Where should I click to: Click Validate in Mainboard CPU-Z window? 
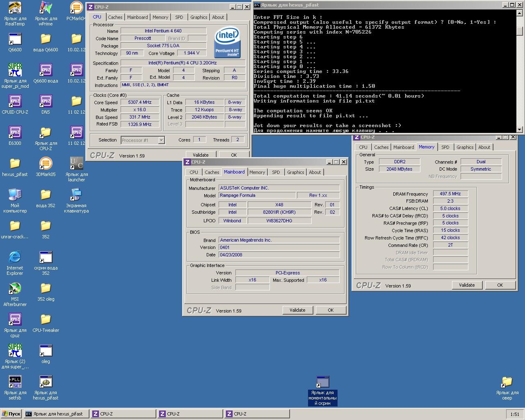pos(297,310)
